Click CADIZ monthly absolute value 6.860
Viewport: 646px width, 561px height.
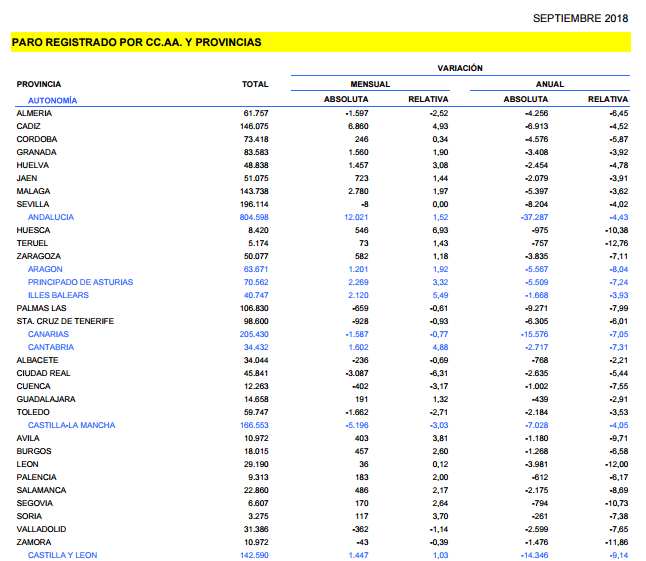point(358,126)
